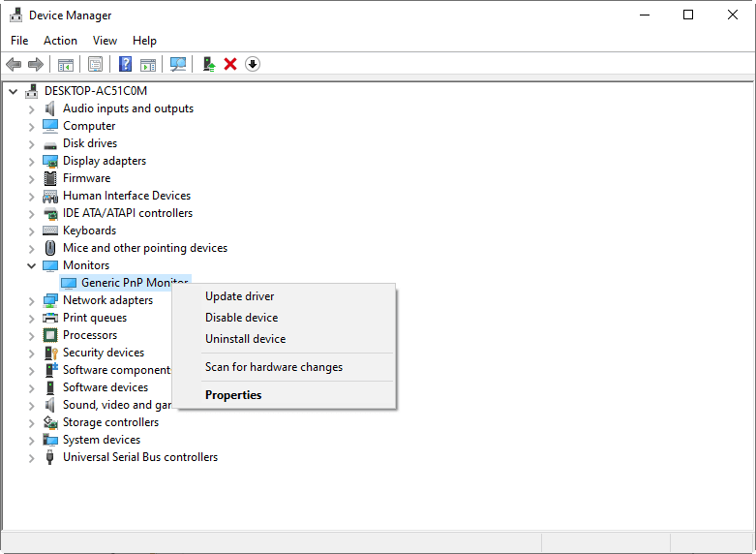Expand the Audio inputs and outputs node
The image size is (756, 554).
[x=31, y=109]
